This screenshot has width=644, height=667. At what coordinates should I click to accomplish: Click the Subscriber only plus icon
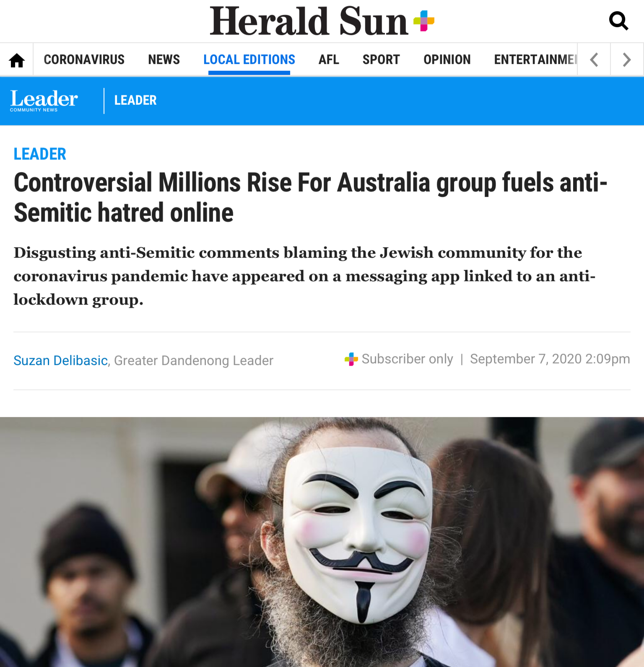tap(351, 359)
